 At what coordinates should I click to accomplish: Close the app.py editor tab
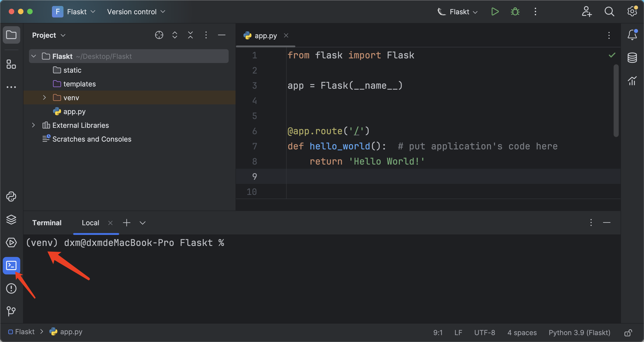click(286, 36)
